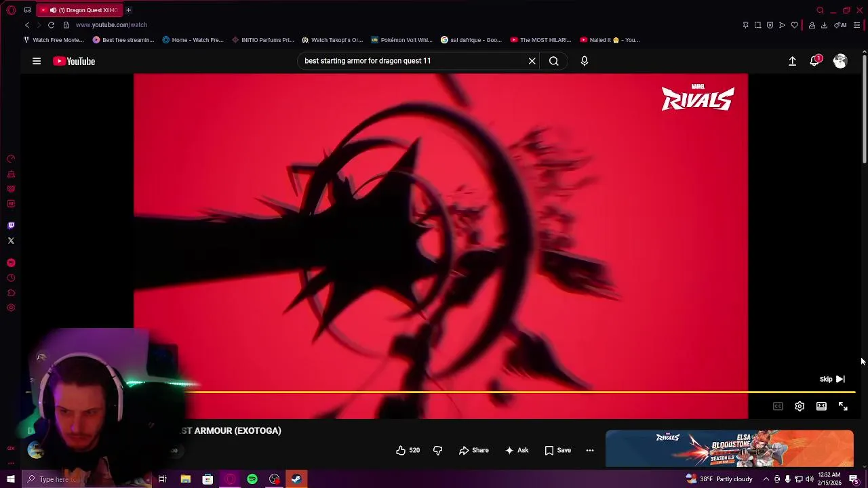The height and width of the screenshot is (488, 868).
Task: Click the Marvel Rivals logo in ad
Action: pos(698,98)
